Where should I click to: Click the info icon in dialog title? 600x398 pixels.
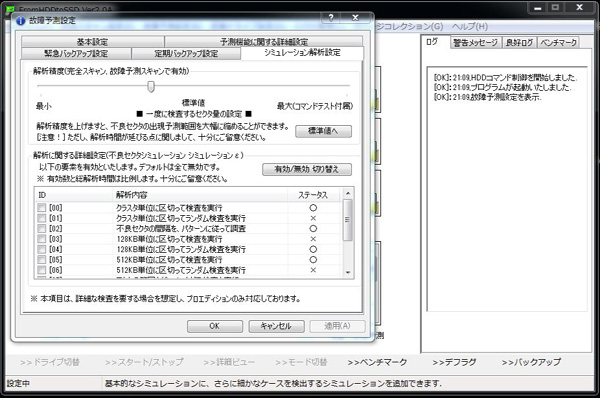coord(20,21)
